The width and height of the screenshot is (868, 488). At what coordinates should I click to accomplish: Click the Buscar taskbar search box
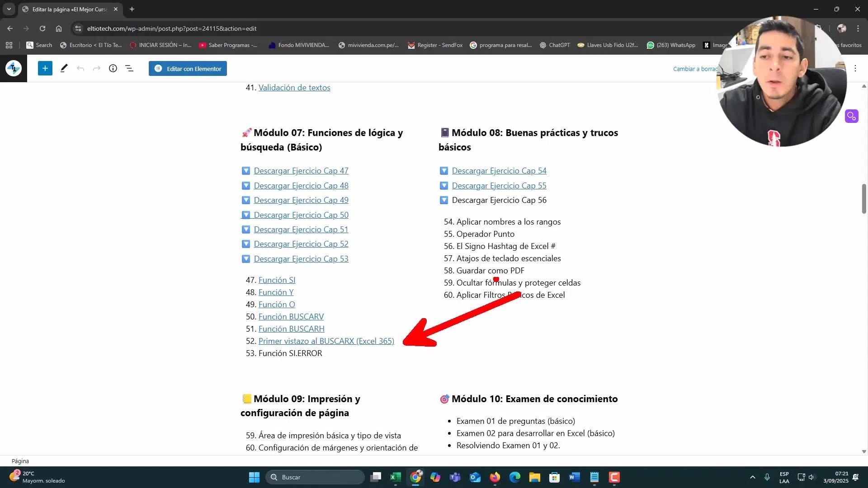(315, 477)
